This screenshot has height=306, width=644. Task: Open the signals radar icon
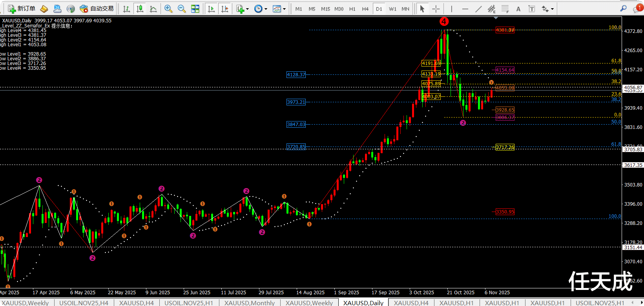tap(71, 8)
